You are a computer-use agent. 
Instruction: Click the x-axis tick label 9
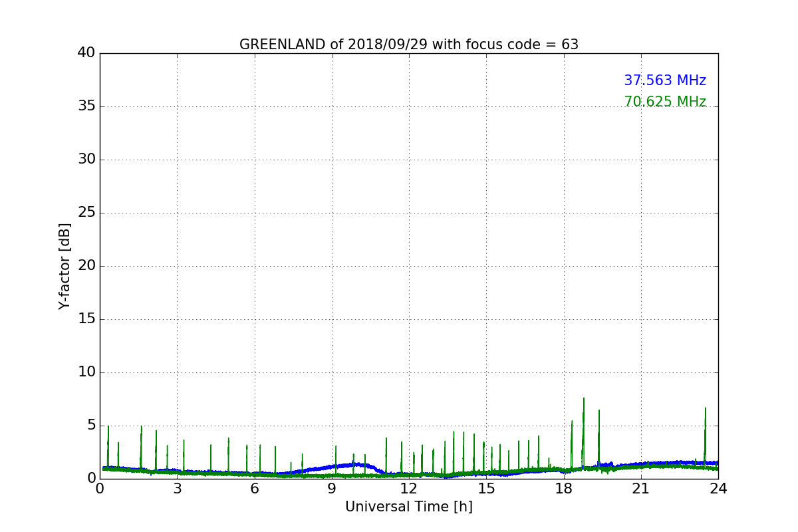[332, 489]
